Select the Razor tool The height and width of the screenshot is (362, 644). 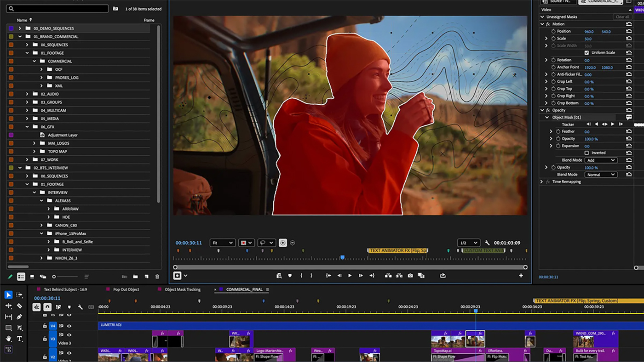[19, 306]
